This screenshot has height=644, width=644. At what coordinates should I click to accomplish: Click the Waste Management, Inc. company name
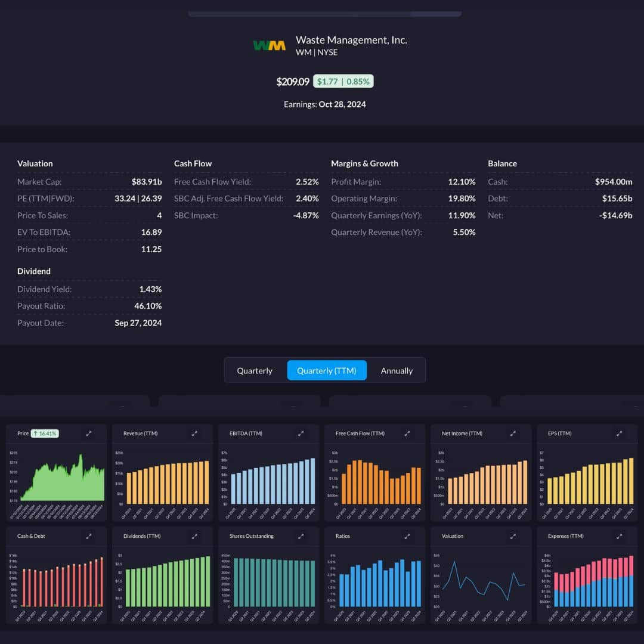pyautogui.click(x=352, y=40)
